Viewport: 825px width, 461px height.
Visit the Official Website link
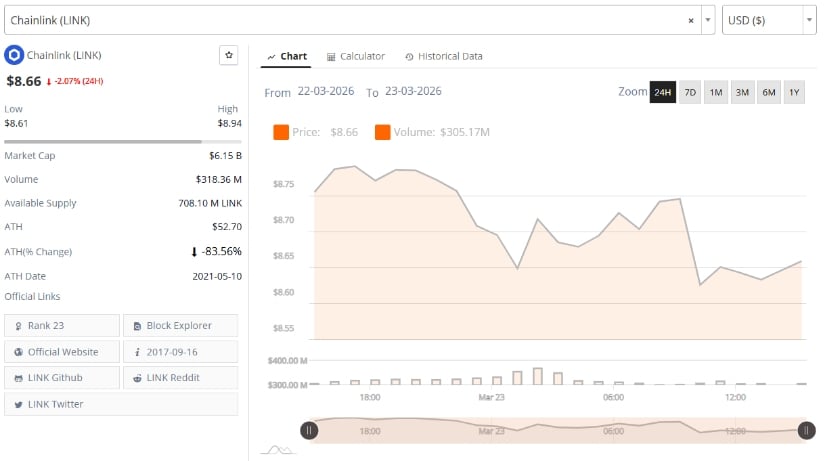pos(62,352)
